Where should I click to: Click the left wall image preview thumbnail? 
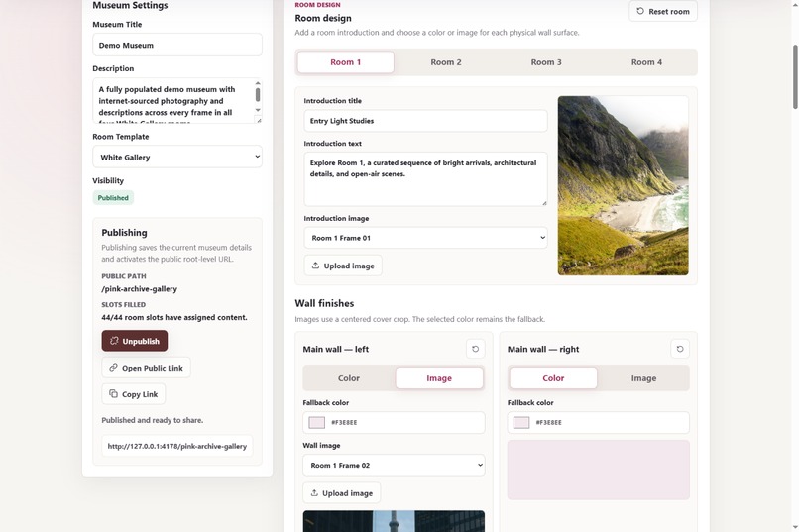point(394,521)
